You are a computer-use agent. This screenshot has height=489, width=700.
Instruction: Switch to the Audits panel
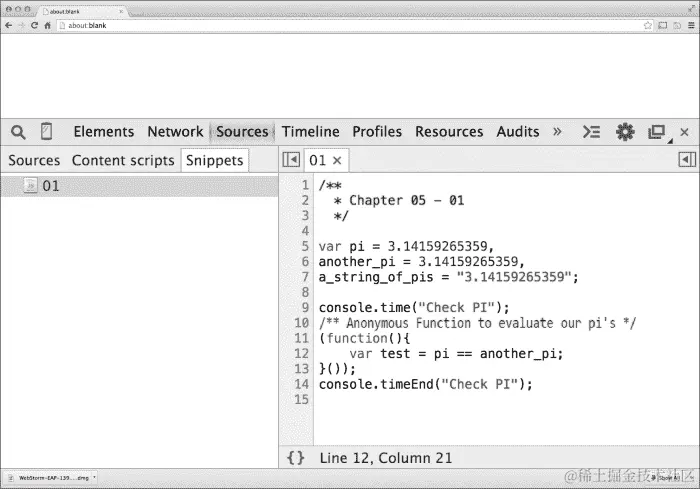pos(518,132)
